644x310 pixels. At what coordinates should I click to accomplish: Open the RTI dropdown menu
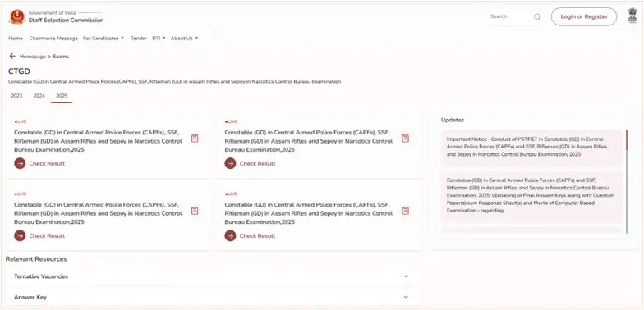(x=159, y=38)
